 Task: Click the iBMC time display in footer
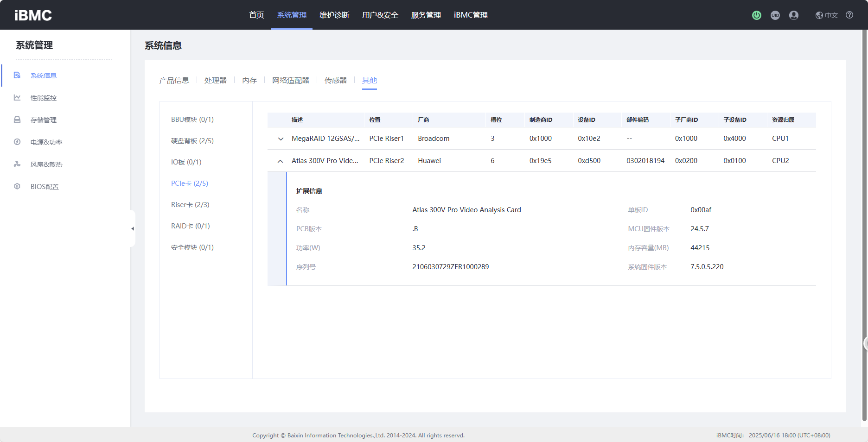773,436
